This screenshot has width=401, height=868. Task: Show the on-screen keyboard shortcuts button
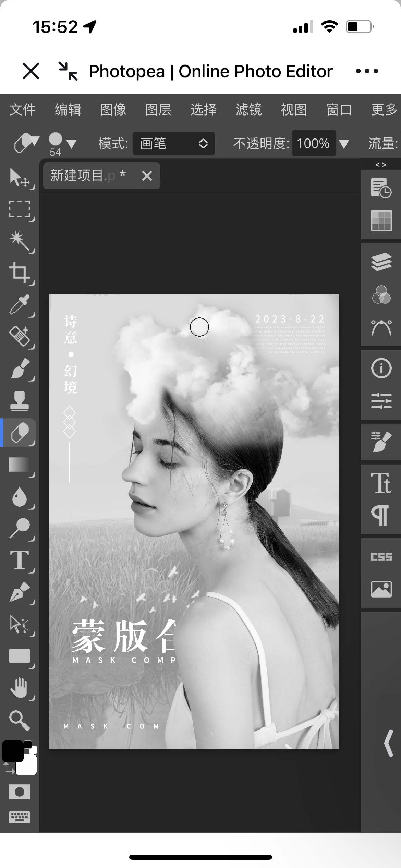[x=20, y=817]
